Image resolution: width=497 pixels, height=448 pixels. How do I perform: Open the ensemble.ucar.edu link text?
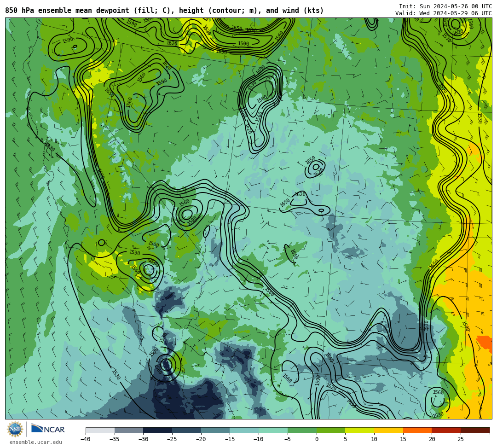point(36,442)
